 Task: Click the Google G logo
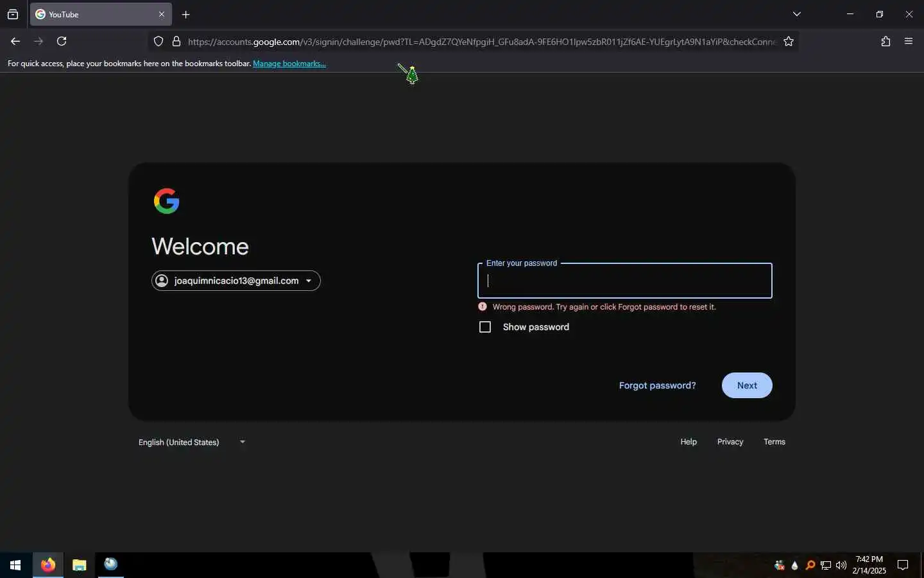167,201
